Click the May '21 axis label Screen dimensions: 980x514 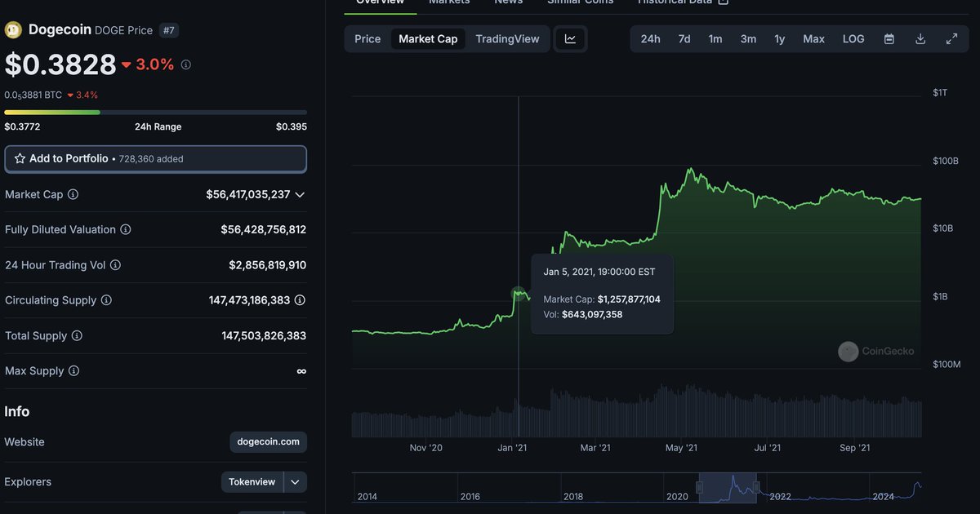681,448
